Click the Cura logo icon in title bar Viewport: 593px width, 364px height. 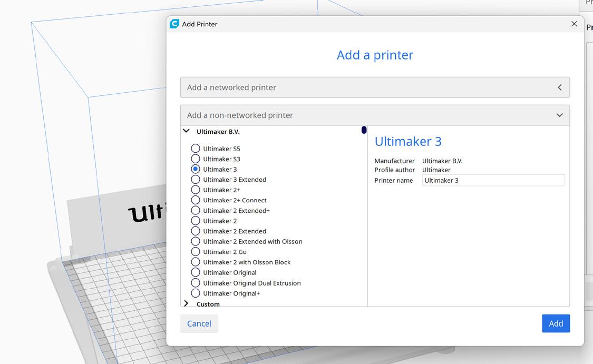tap(174, 24)
